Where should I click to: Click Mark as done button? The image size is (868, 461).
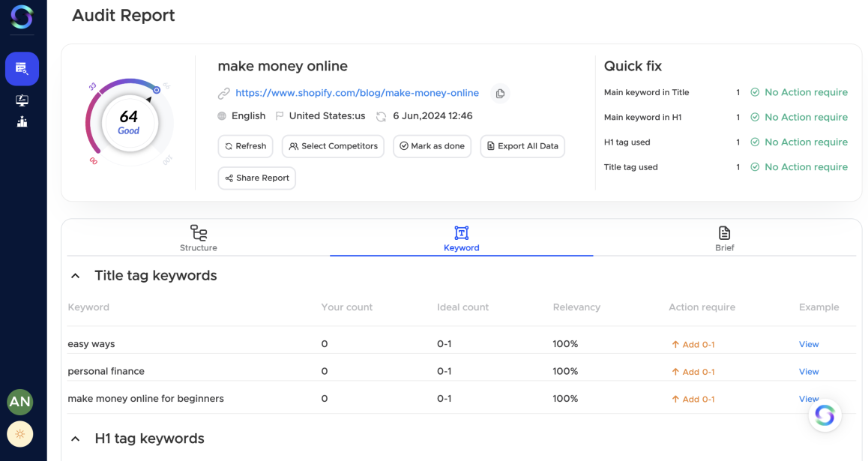(433, 146)
